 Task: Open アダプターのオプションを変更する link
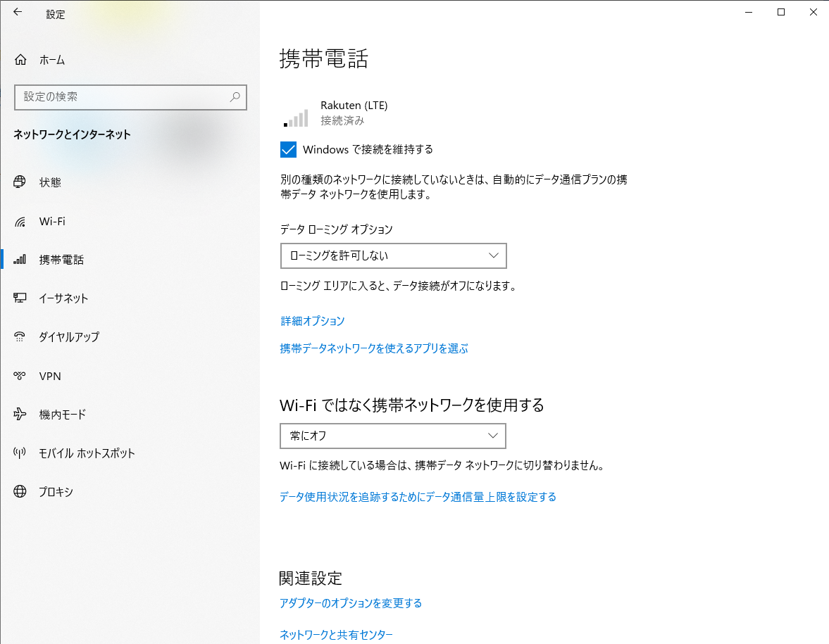[351, 602]
